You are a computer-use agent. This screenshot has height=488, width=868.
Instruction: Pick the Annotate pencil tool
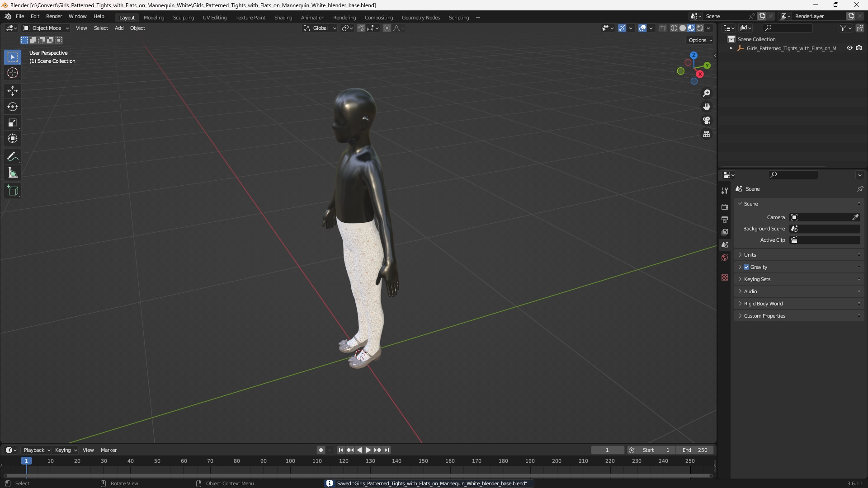coord(13,157)
